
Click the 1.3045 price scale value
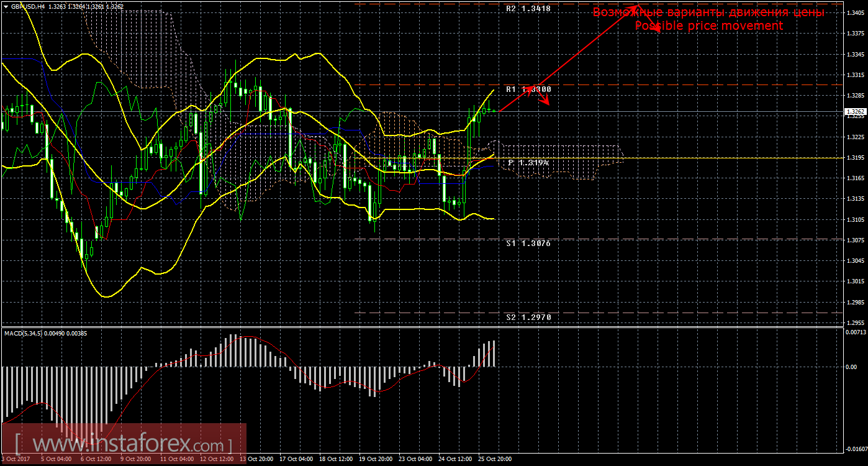pyautogui.click(x=855, y=260)
